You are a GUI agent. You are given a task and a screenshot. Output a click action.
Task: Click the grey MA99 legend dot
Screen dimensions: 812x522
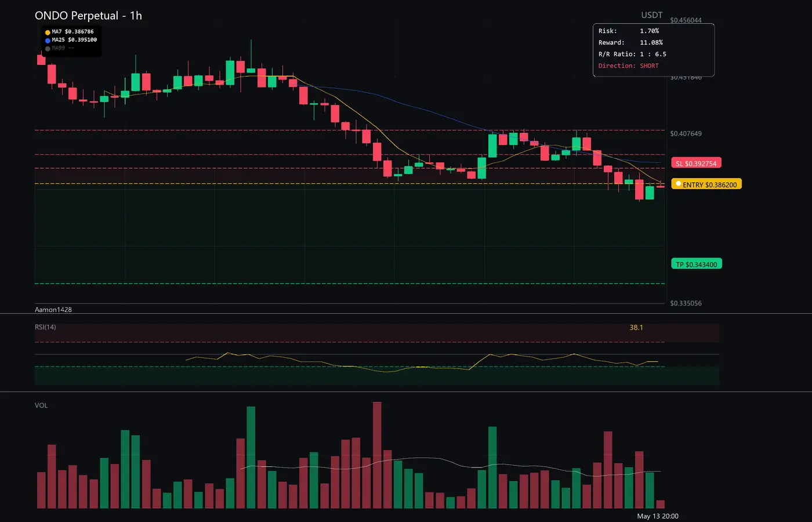48,49
